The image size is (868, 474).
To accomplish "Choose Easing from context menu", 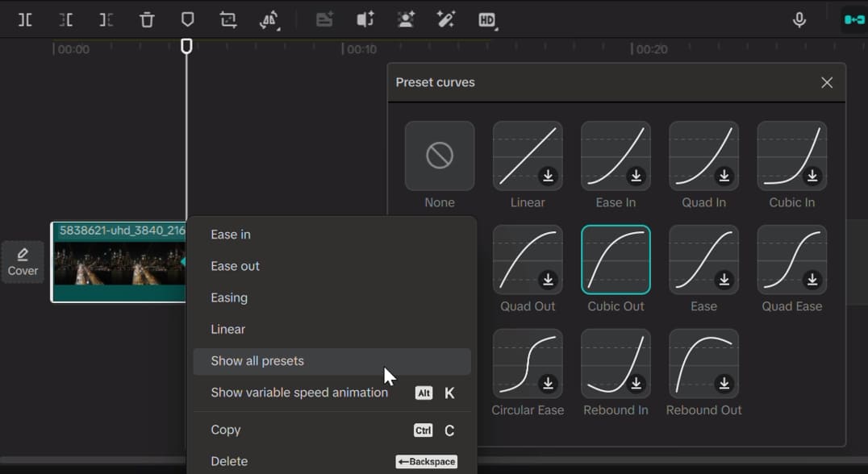I will pos(332,297).
